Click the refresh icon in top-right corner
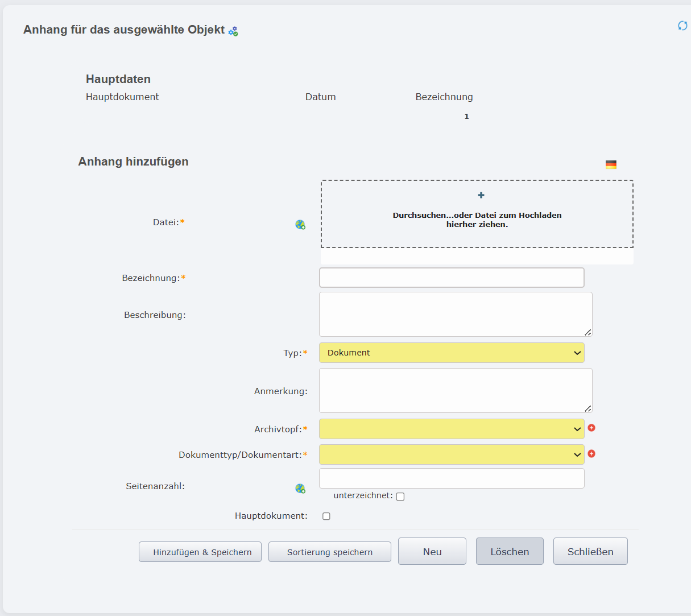691x616 pixels. tap(682, 26)
